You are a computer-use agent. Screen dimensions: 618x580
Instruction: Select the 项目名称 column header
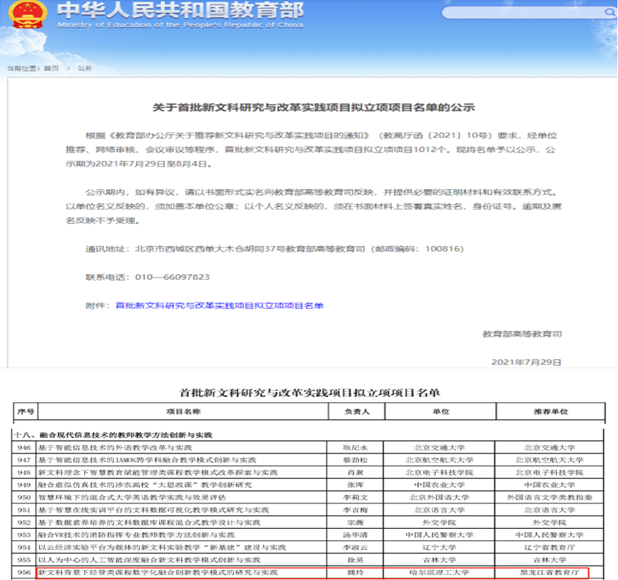coord(181,409)
